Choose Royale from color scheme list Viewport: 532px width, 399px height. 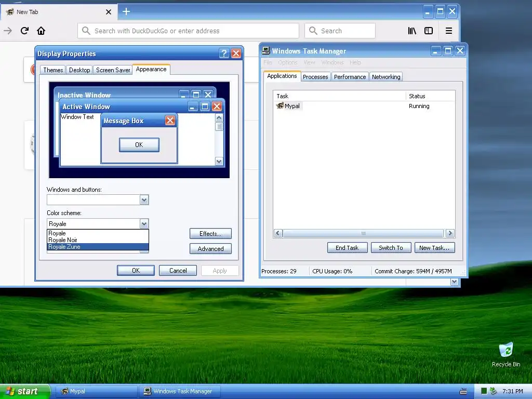98,233
